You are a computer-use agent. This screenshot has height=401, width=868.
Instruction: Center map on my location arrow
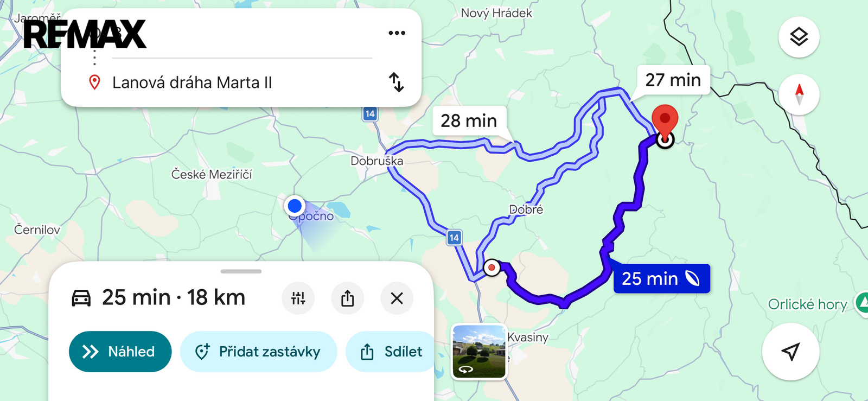[x=790, y=352]
